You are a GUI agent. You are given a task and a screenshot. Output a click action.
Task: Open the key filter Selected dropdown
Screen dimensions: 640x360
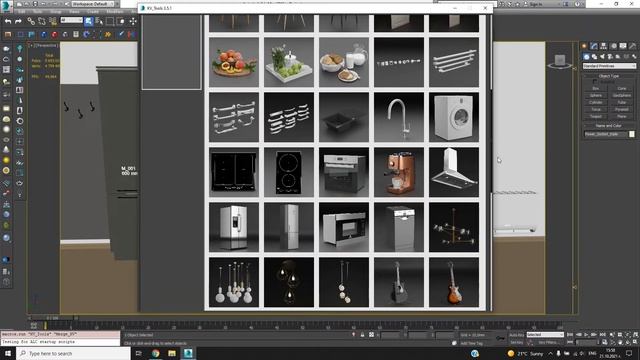[x=545, y=335]
